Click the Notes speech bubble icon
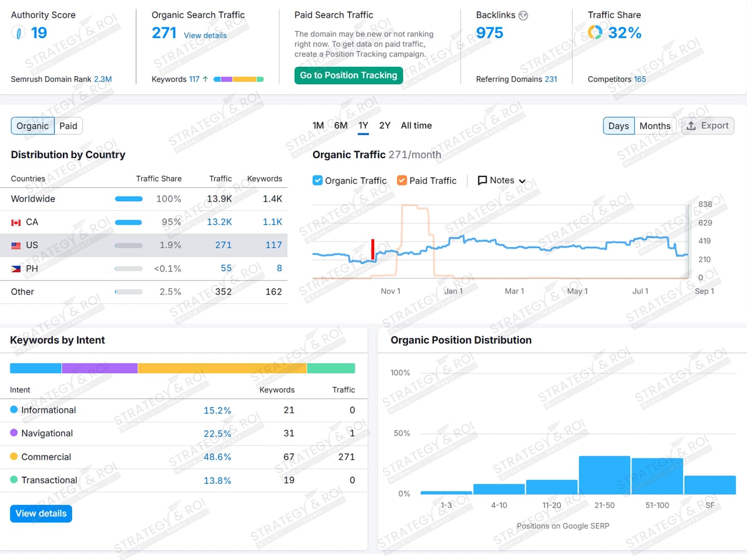747x560 pixels. pos(482,180)
